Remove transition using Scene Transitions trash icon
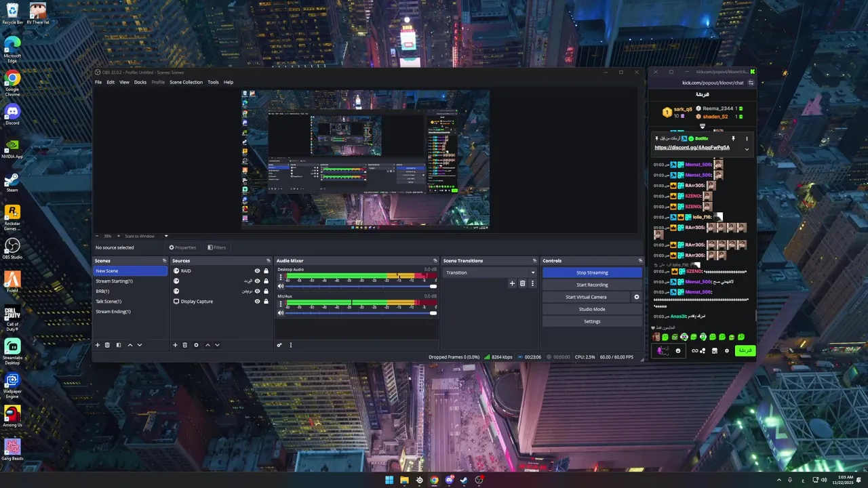Image resolution: width=868 pixels, height=488 pixels. (x=522, y=283)
